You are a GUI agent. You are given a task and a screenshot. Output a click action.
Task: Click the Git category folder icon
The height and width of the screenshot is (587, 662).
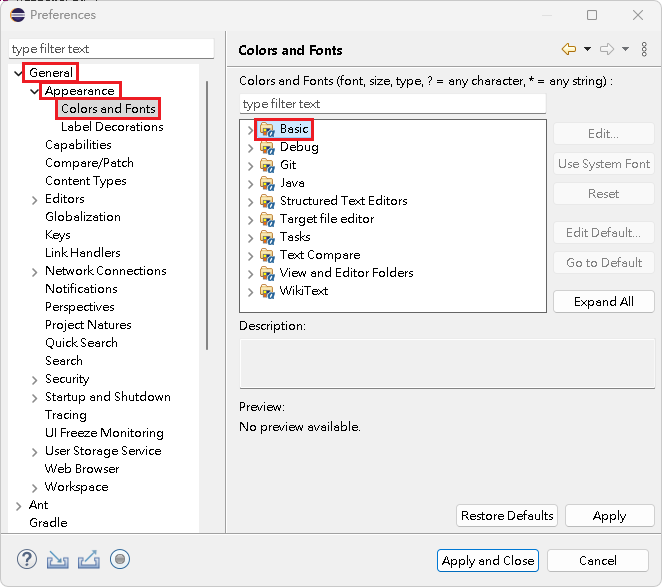(267, 165)
